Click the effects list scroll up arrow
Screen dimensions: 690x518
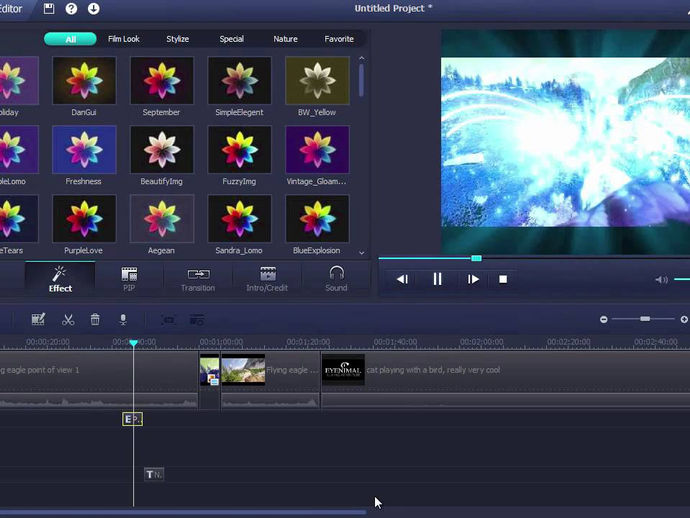point(361,58)
